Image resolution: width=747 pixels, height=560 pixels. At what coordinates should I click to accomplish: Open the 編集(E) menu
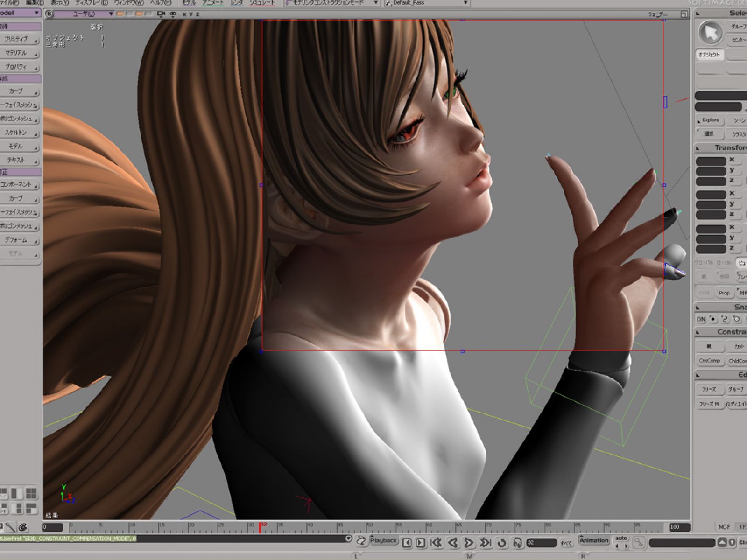(x=35, y=3)
